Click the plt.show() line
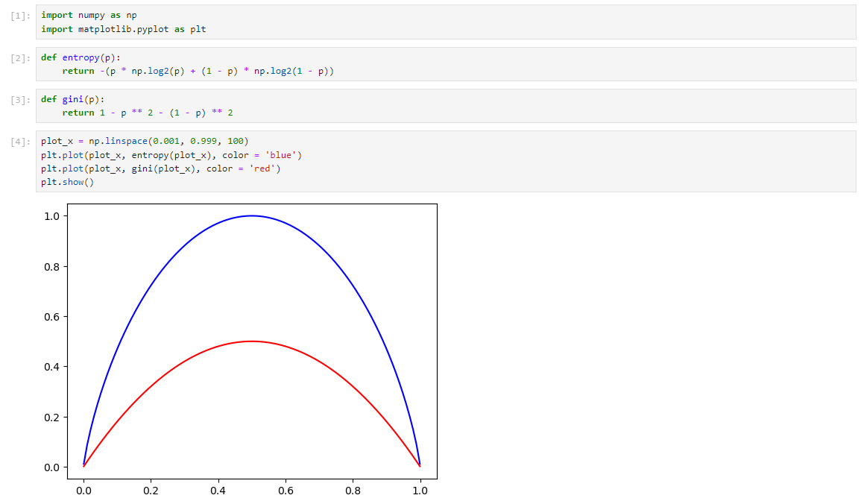The image size is (861, 504). pyautogui.click(x=67, y=182)
